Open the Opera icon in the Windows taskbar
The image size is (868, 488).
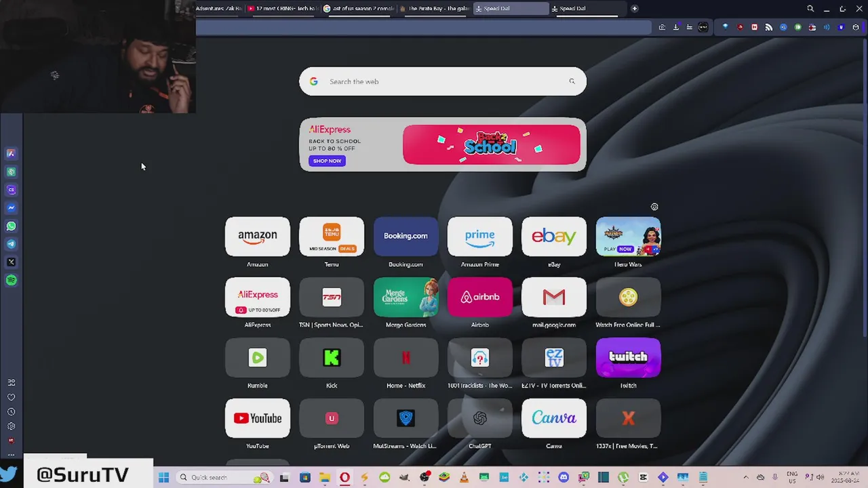coord(344,477)
